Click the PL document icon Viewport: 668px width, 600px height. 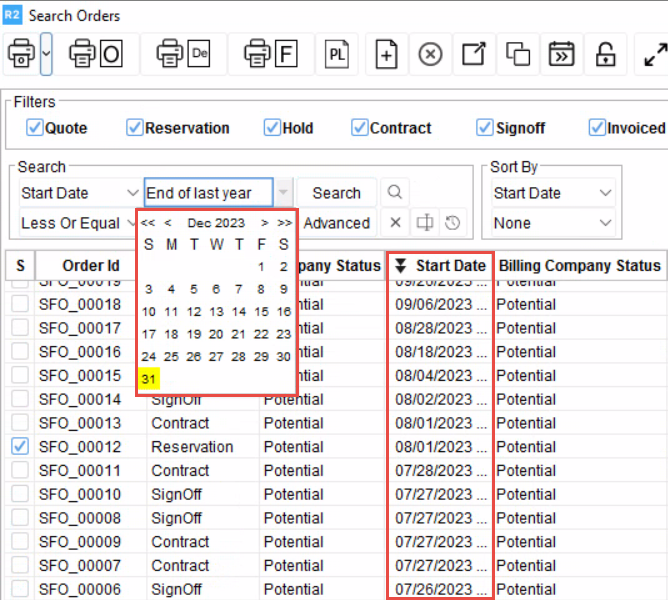pos(337,54)
